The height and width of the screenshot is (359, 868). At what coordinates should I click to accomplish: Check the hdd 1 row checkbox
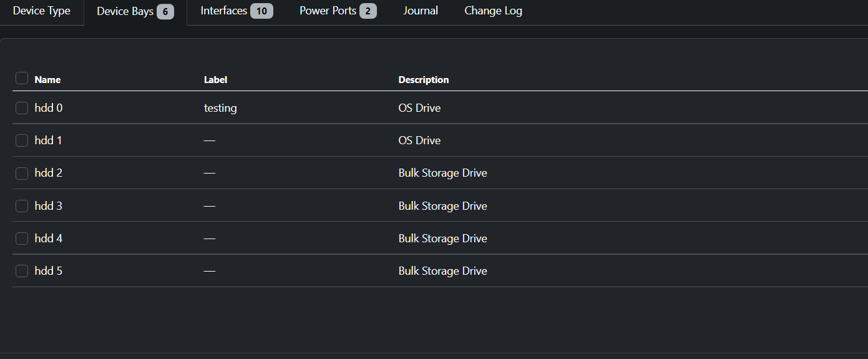click(x=22, y=140)
